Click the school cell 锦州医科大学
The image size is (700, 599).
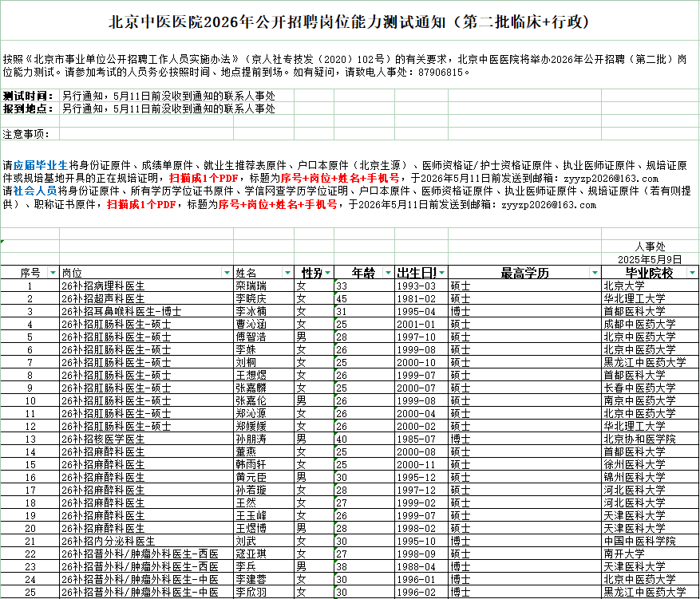click(650, 477)
